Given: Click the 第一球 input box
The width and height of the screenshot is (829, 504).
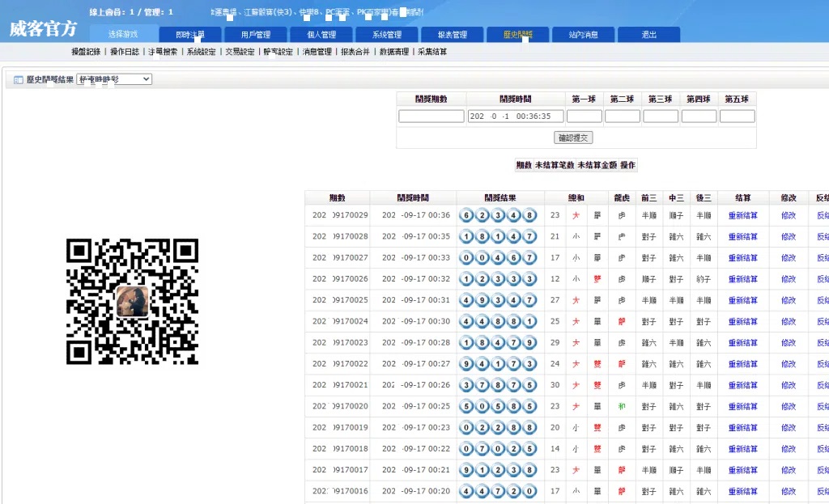Looking at the screenshot, I should [x=585, y=116].
